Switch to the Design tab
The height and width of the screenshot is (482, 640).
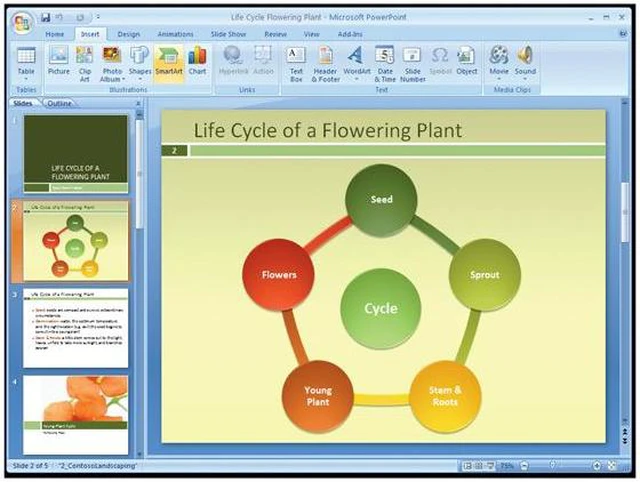coord(129,34)
